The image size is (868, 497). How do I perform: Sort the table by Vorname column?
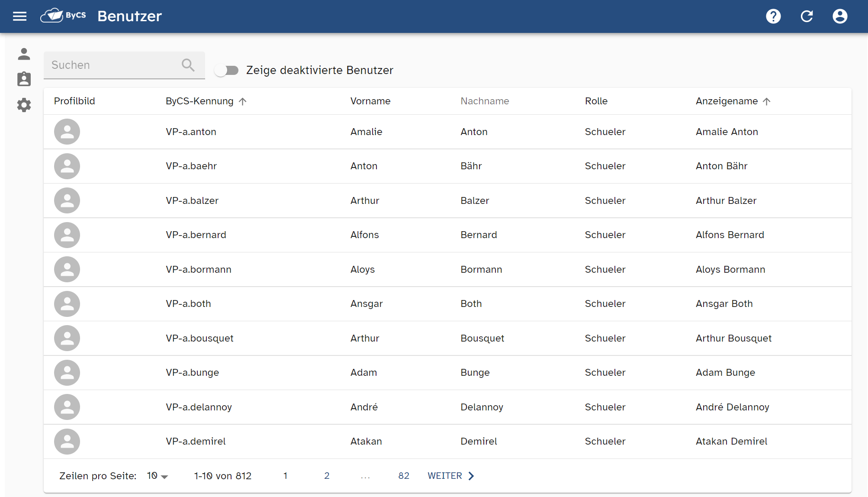(370, 101)
